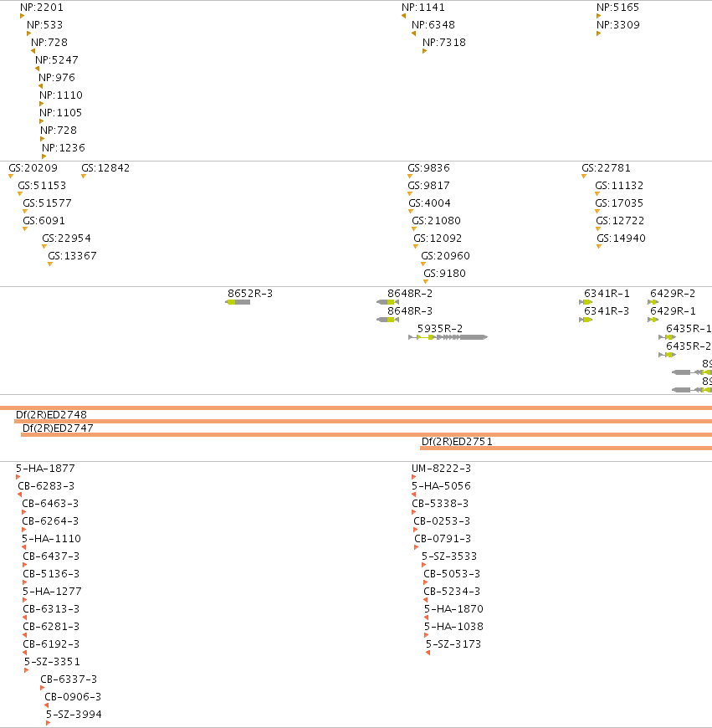Open the GS:51577 feature label

(48, 203)
